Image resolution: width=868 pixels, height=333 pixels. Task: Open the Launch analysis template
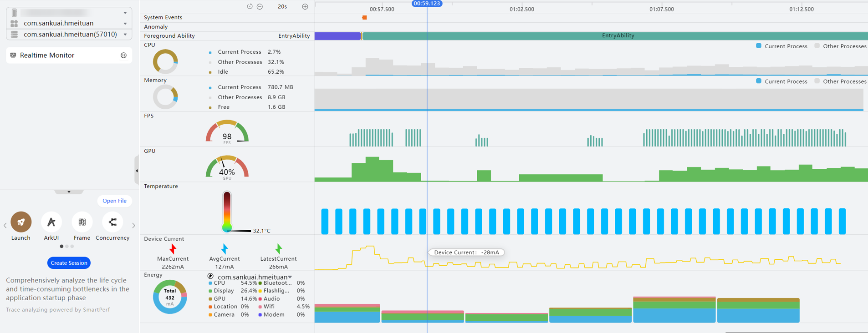[x=21, y=222]
